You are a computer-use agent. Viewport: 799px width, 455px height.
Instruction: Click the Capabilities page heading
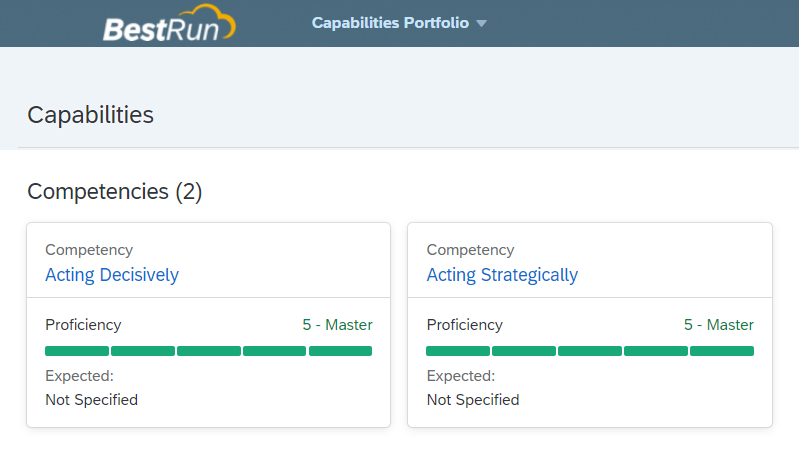pos(90,115)
